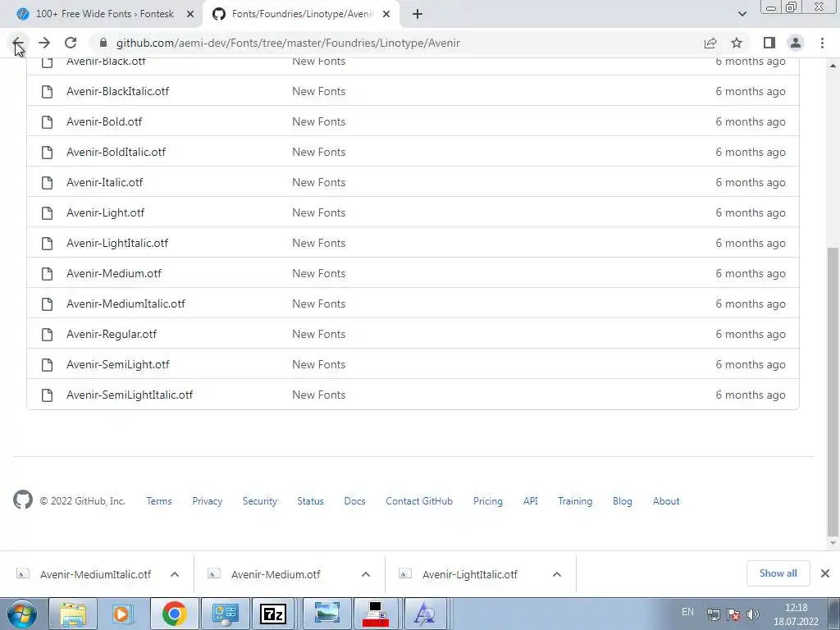Click file icon beside Avenir-Bold.otf
The image size is (840, 630).
(x=47, y=122)
